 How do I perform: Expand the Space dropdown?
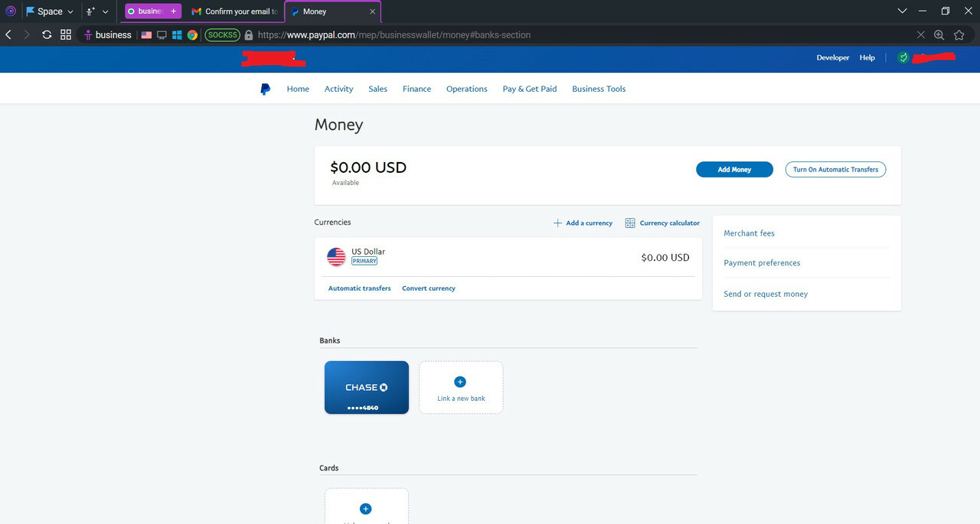point(50,11)
